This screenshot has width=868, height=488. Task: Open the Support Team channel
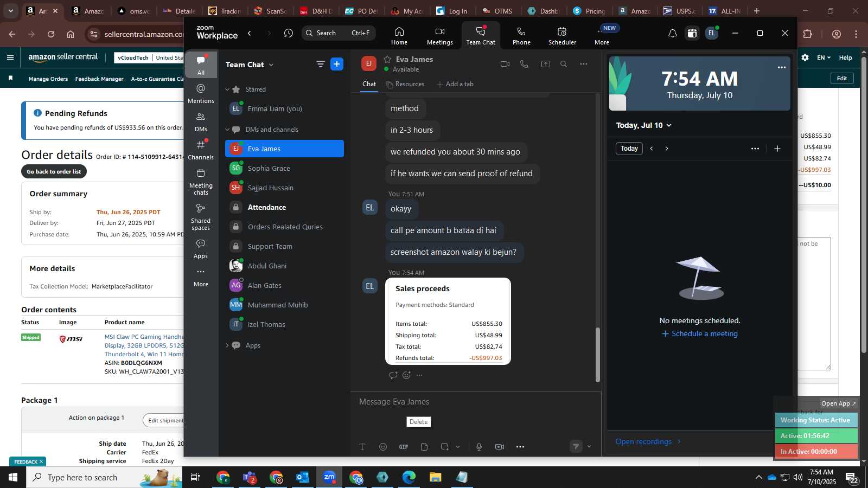tap(284, 246)
